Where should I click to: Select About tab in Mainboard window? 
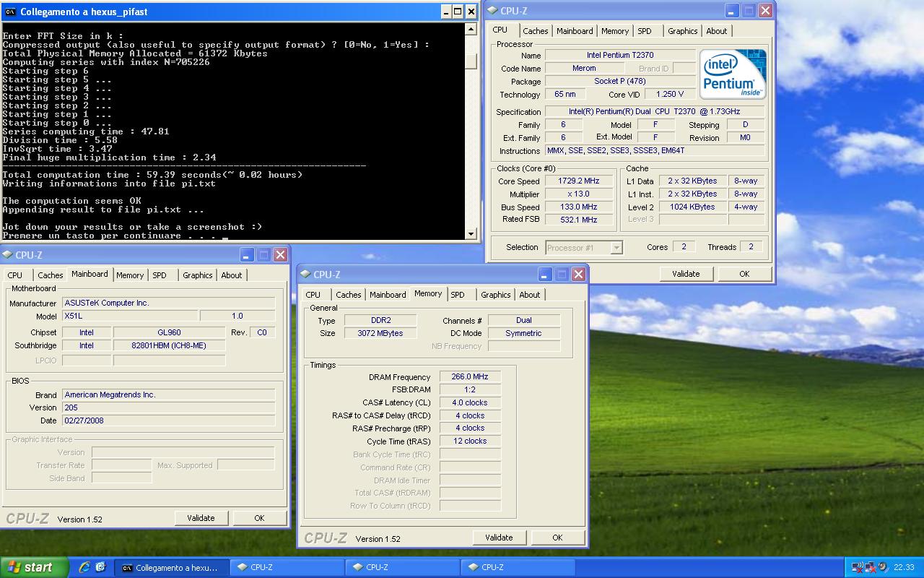[x=231, y=275]
